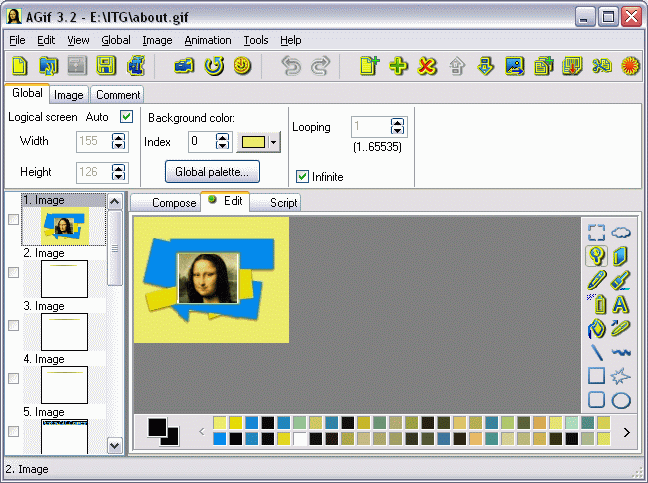Click the Save floppy disk icon

point(105,67)
